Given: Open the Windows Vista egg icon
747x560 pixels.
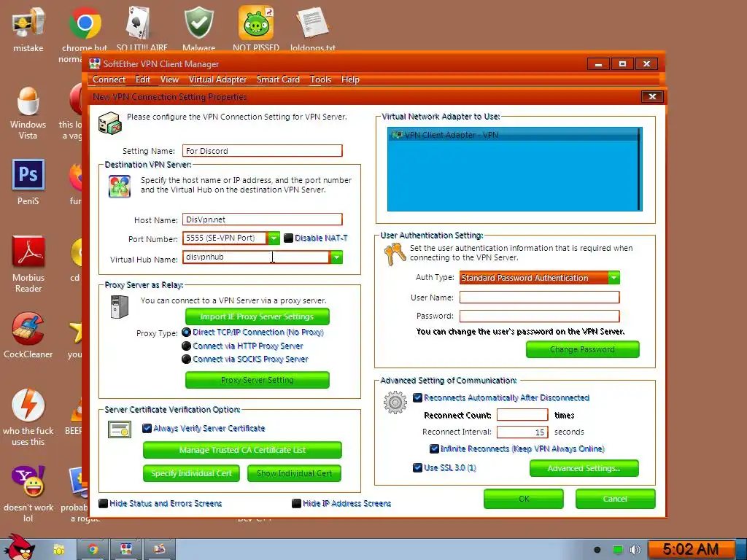Looking at the screenshot, I should [28, 101].
